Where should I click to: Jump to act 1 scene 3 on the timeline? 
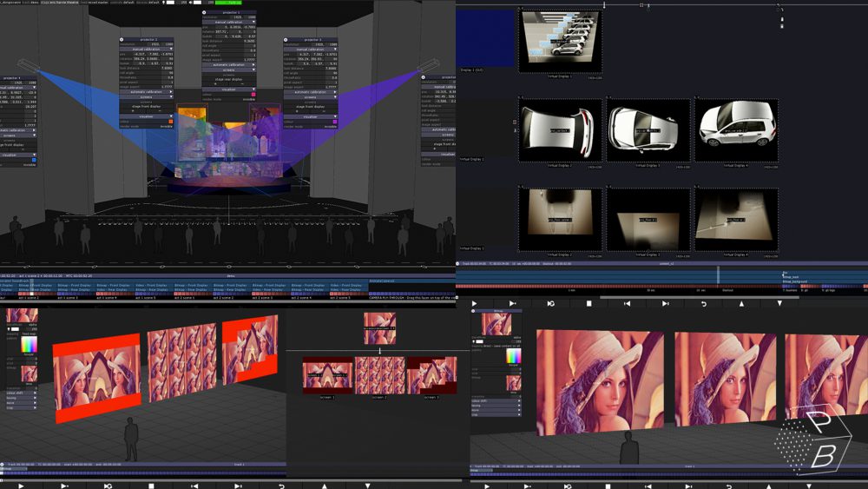coord(69,297)
